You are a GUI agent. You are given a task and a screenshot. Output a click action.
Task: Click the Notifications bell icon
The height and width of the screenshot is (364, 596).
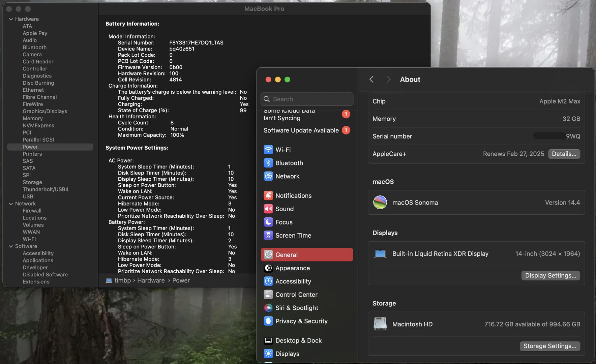[268, 195]
